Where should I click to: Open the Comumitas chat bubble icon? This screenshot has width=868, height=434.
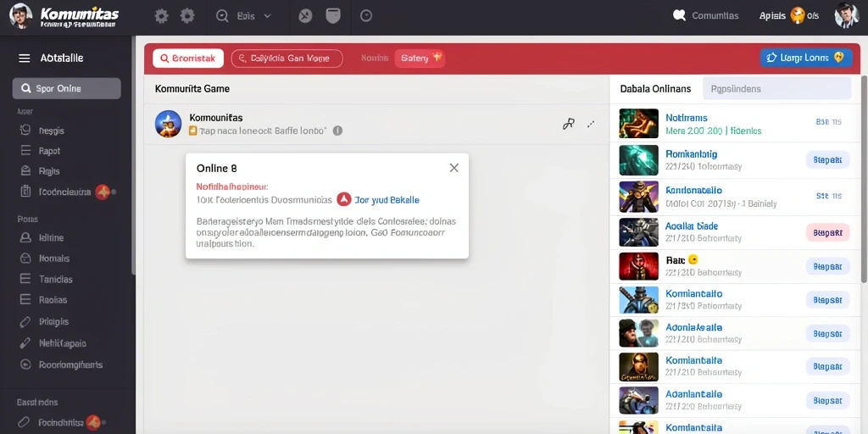coord(679,15)
